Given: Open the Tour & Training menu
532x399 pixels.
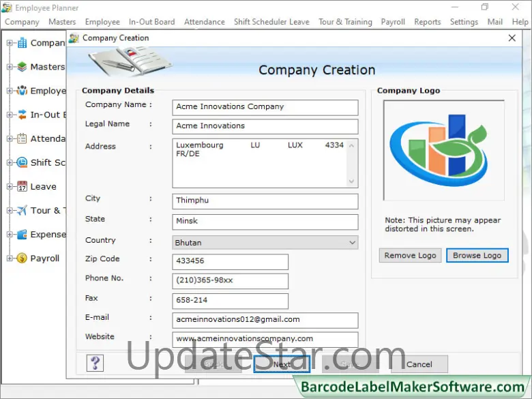Looking at the screenshot, I should 345,22.
